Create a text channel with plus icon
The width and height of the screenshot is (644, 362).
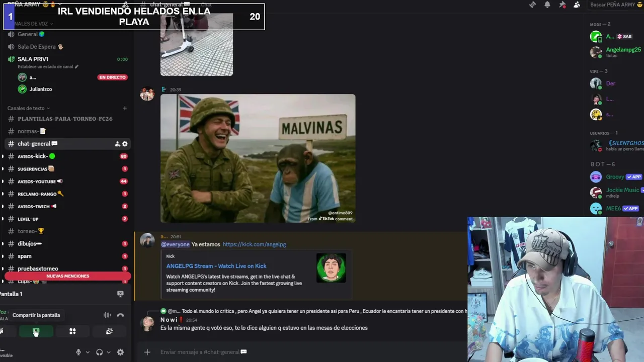(x=125, y=108)
